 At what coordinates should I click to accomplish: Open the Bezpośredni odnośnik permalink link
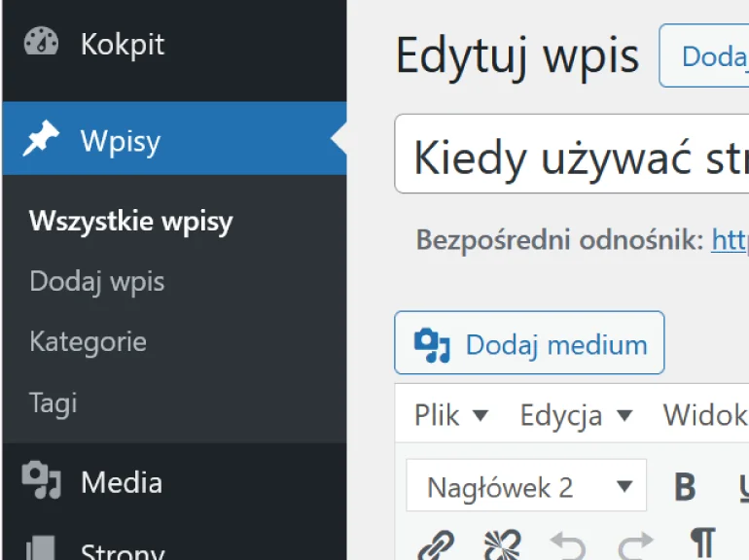tap(730, 239)
